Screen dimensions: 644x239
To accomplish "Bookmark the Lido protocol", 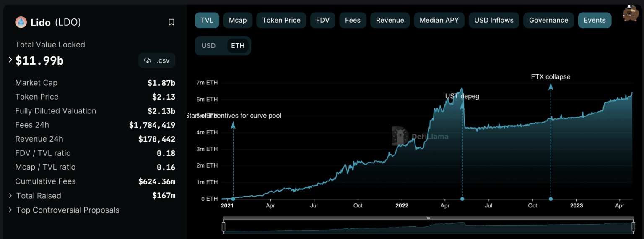I will (x=171, y=22).
